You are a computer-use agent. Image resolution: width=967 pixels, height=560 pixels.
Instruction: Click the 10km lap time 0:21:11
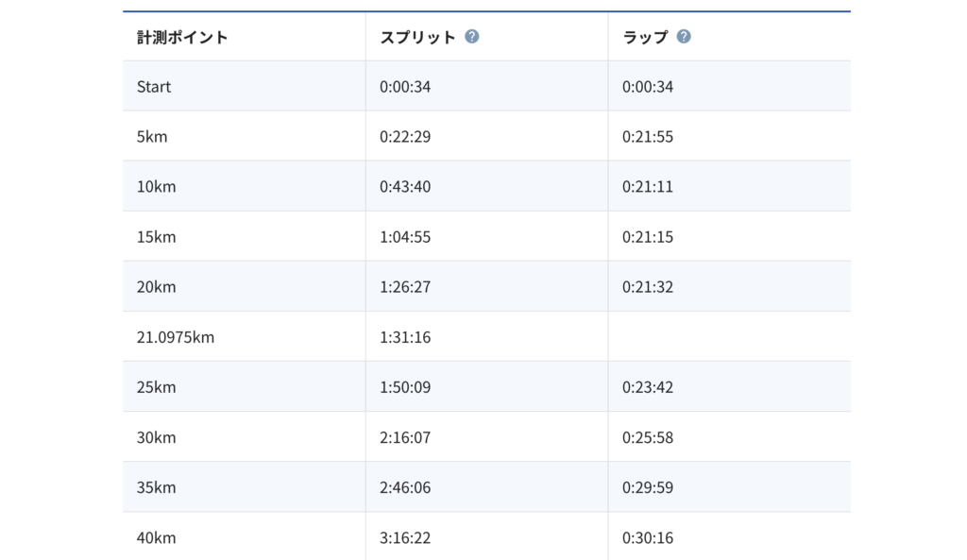point(648,187)
